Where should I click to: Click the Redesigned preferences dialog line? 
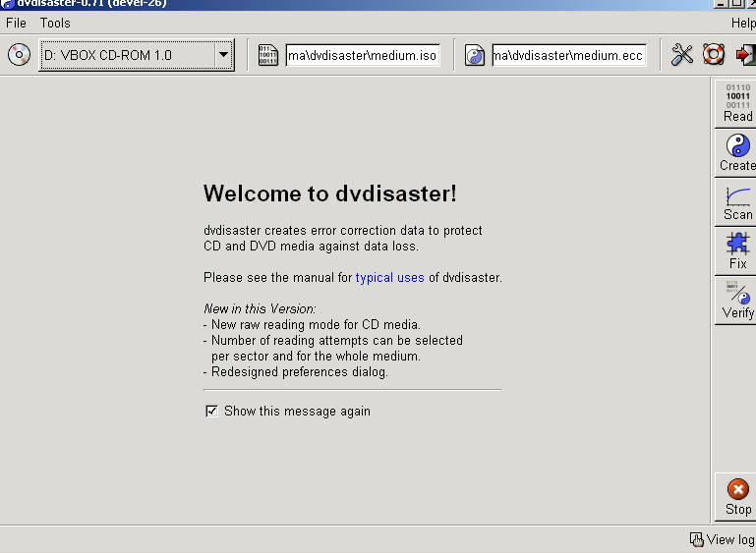click(296, 372)
